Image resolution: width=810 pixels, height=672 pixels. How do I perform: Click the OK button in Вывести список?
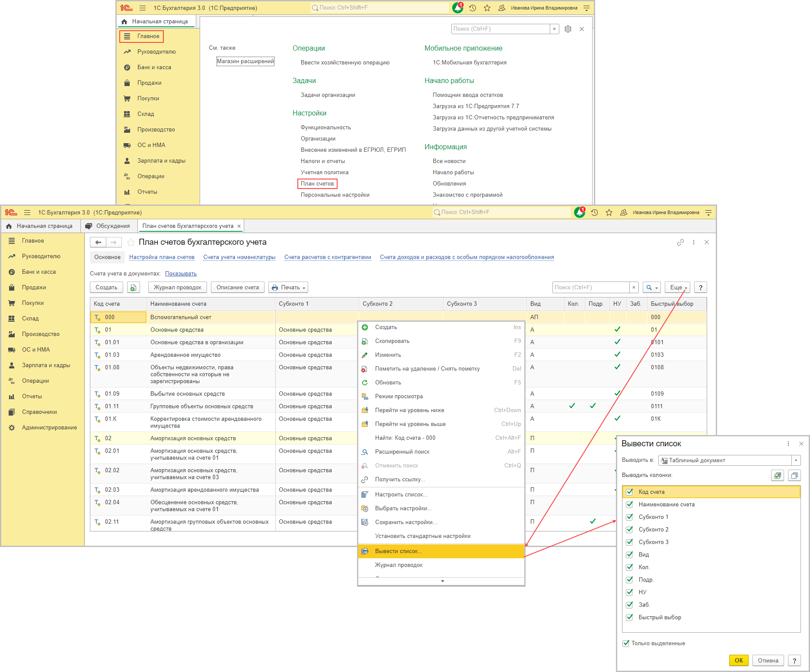pos(739,661)
